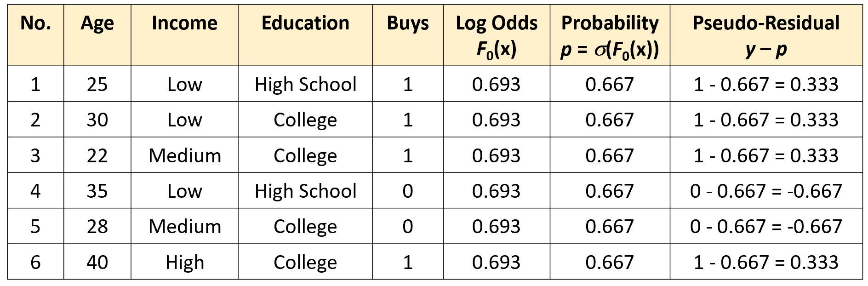This screenshot has width=868, height=286.
Task: Click pseudo-residual cell in row 2
Action: click(x=766, y=120)
